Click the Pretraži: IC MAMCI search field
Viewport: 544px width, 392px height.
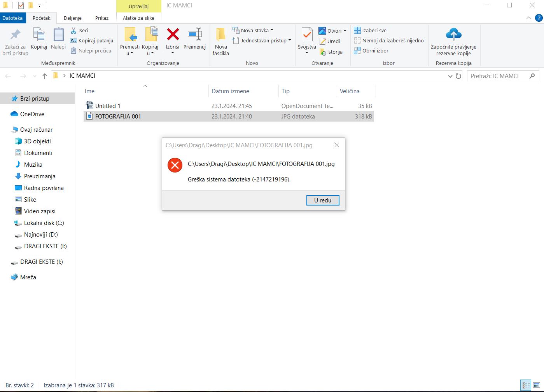[499, 76]
